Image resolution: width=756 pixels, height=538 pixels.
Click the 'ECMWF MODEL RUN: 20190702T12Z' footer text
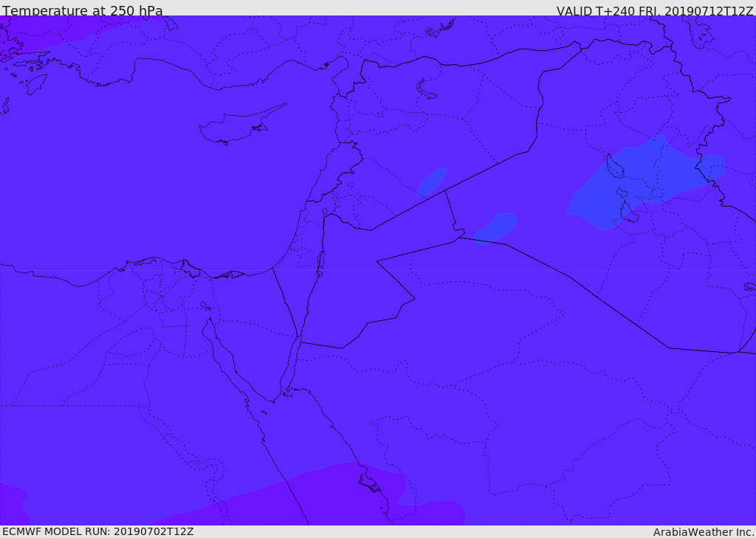98,531
